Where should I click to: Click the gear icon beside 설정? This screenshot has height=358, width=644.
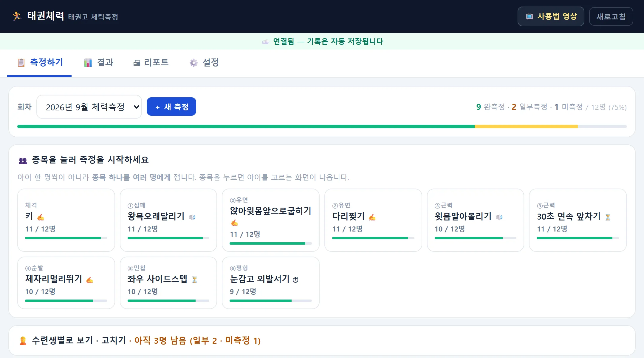pyautogui.click(x=193, y=63)
